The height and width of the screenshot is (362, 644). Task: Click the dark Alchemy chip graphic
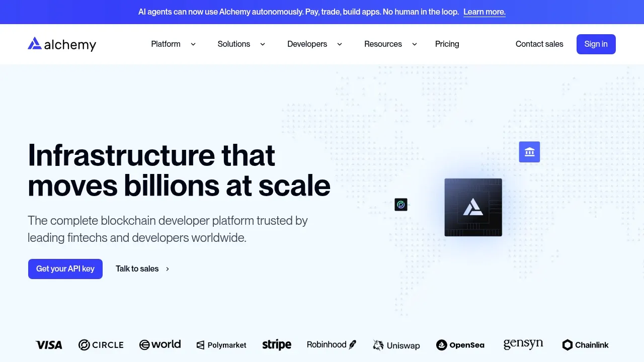point(473,207)
